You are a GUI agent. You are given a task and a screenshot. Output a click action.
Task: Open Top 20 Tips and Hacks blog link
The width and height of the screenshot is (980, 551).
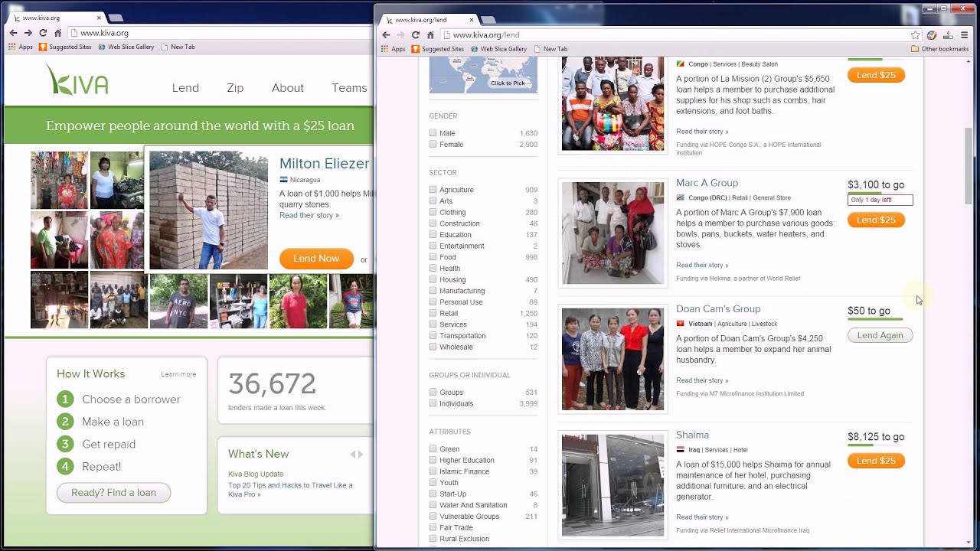290,490
